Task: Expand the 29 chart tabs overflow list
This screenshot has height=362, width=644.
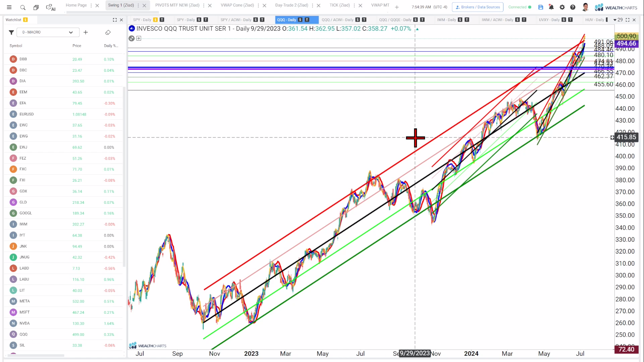Action: [x=618, y=20]
